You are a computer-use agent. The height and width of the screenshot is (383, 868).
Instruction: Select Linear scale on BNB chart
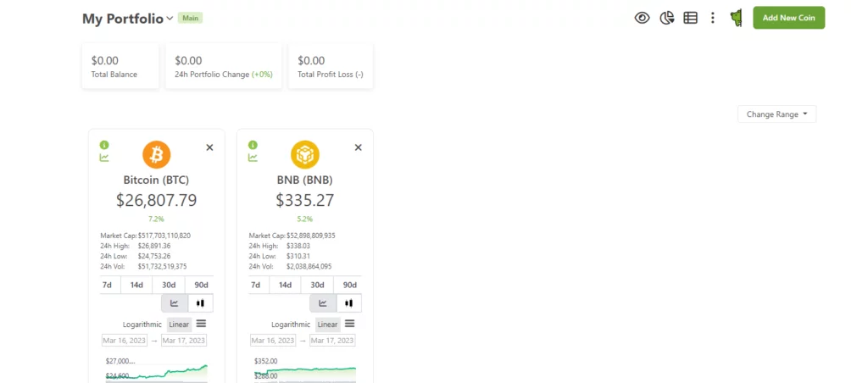point(328,325)
